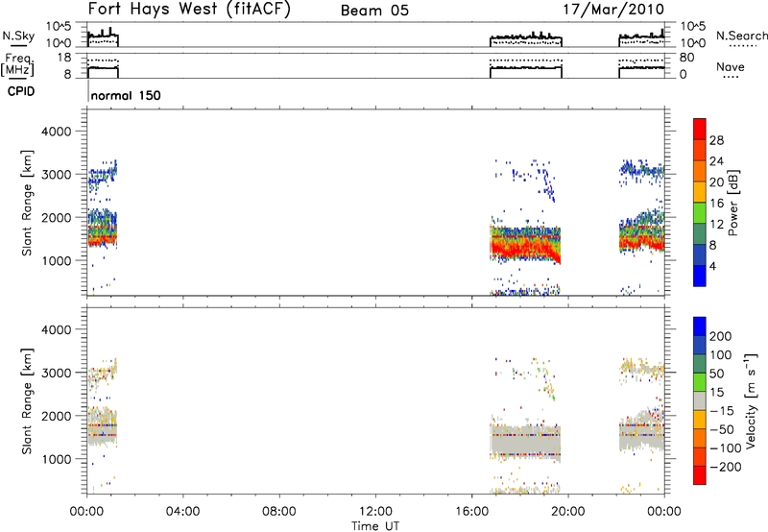This screenshot has height=532, width=768.
Task: Click the blue top of the Velocity color bar
Action: pyautogui.click(x=700, y=326)
